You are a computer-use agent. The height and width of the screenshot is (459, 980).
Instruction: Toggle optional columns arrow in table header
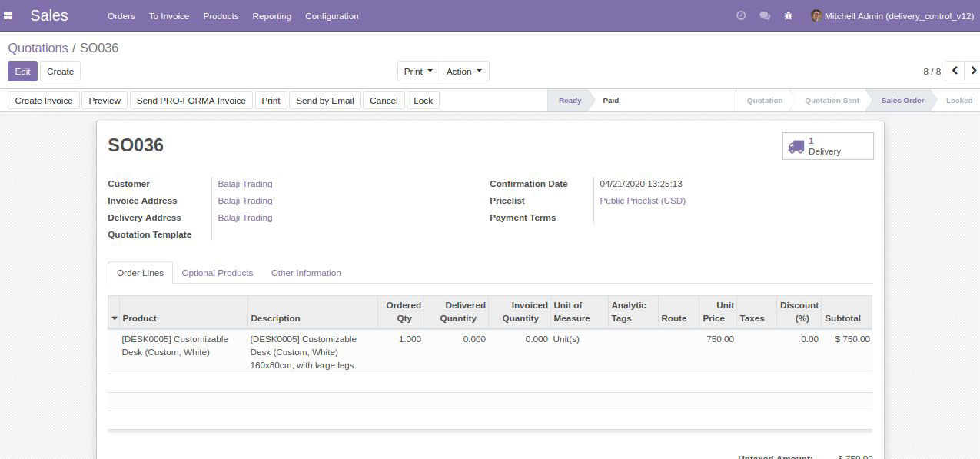pos(115,318)
